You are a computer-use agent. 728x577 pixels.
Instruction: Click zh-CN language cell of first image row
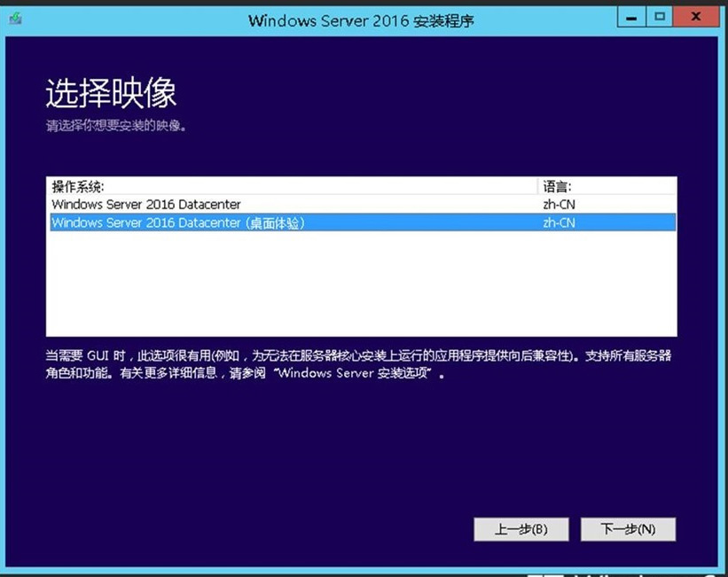pyautogui.click(x=559, y=205)
